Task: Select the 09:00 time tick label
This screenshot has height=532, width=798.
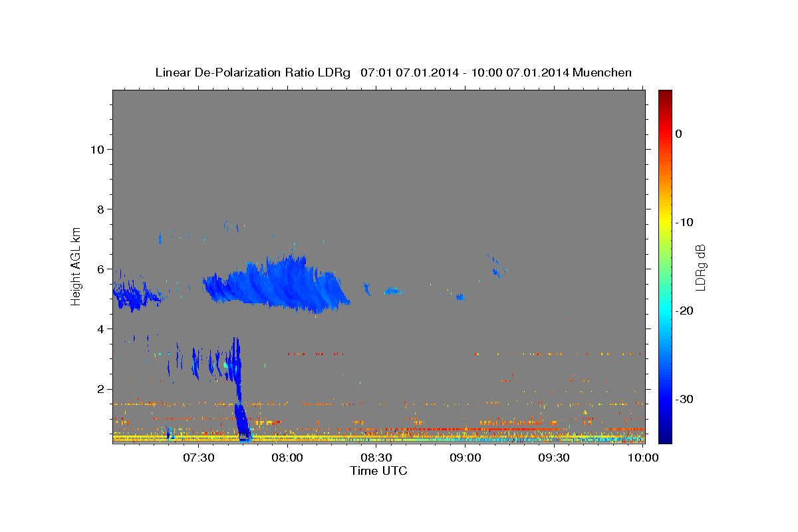Action: (x=465, y=458)
